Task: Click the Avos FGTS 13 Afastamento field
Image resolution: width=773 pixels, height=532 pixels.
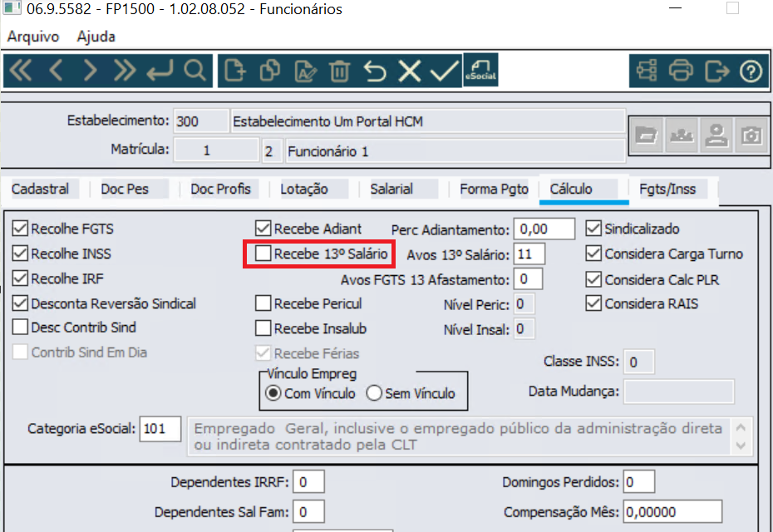Action: click(x=528, y=279)
